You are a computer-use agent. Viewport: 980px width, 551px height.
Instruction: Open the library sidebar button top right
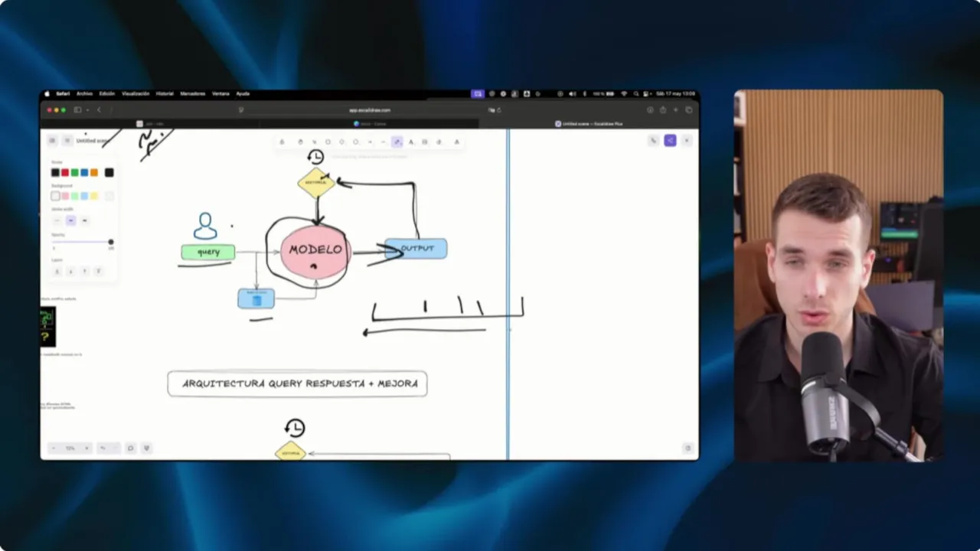(687, 141)
